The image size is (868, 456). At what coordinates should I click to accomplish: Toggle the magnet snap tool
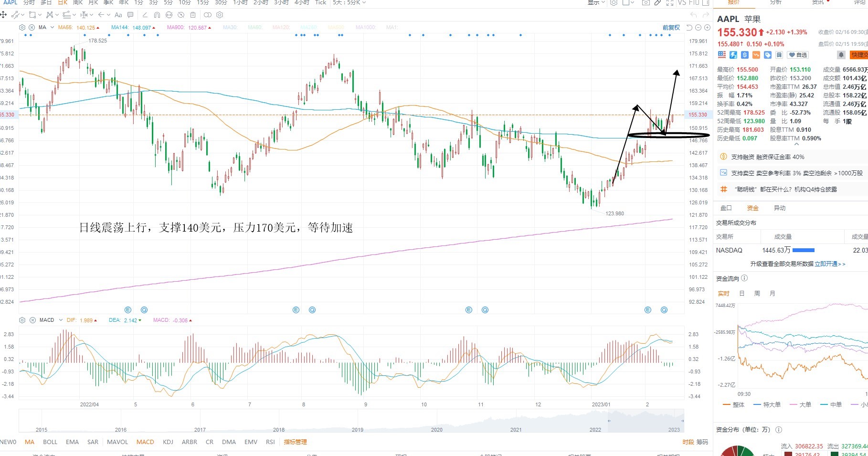pos(157,15)
